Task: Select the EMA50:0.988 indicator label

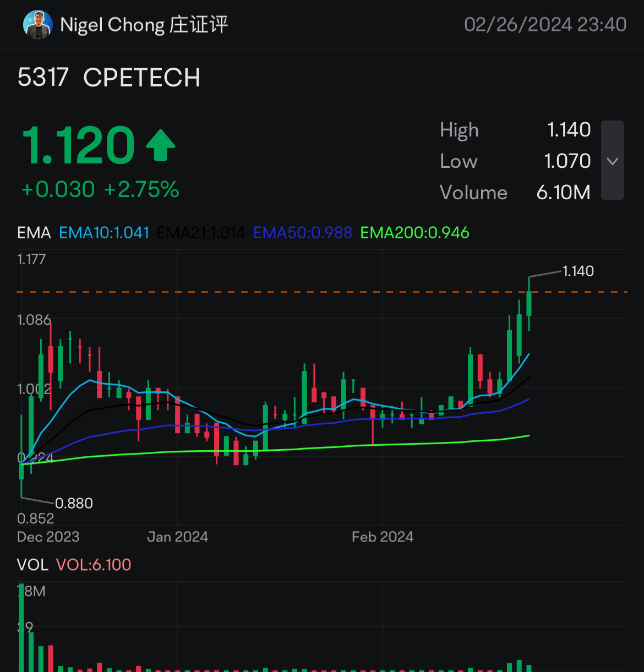Action: [x=302, y=233]
